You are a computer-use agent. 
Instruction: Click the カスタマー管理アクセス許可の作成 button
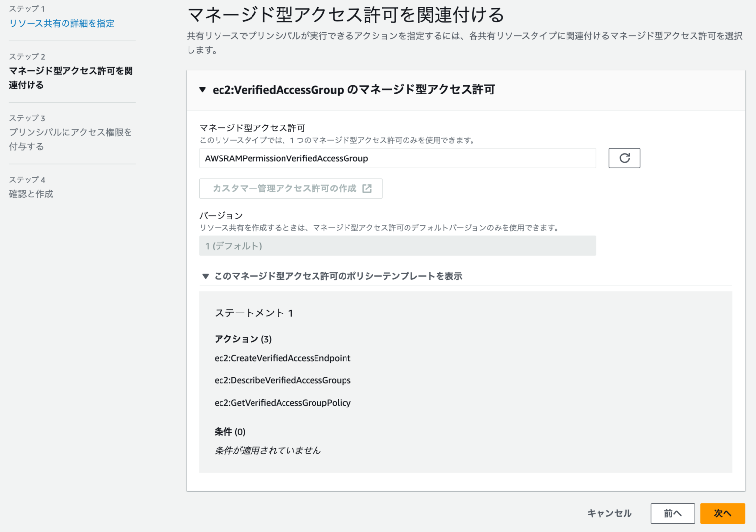pos(291,188)
